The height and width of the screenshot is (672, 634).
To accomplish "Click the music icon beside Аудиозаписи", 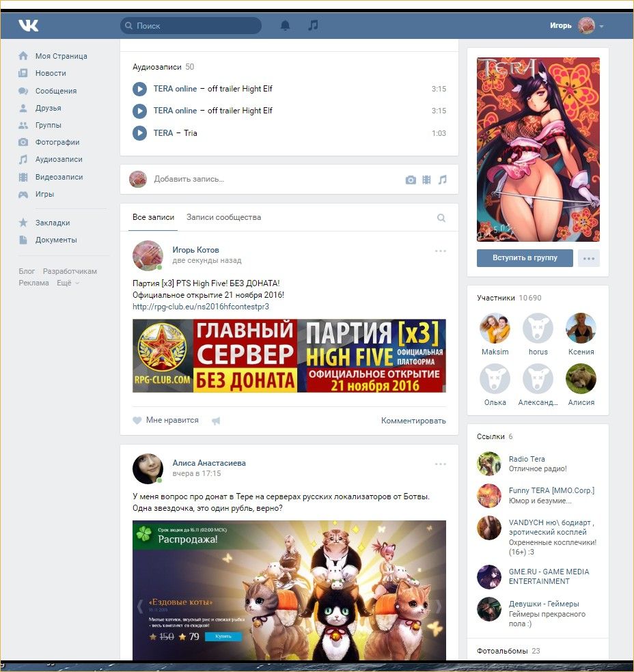I will click(x=23, y=159).
